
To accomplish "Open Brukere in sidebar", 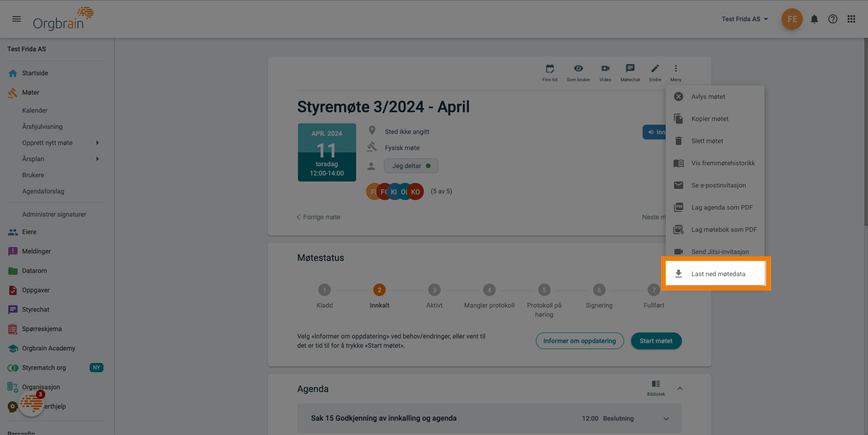I will pyautogui.click(x=33, y=175).
